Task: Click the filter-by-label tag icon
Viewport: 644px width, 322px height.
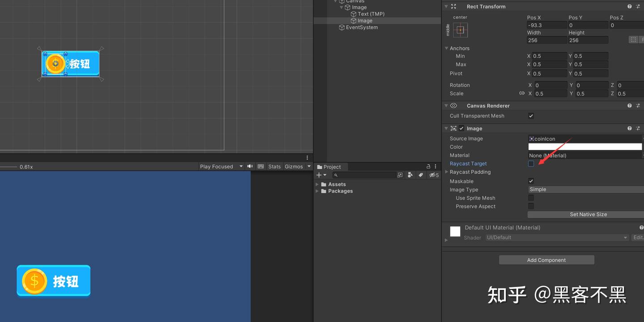Action: tap(420, 175)
